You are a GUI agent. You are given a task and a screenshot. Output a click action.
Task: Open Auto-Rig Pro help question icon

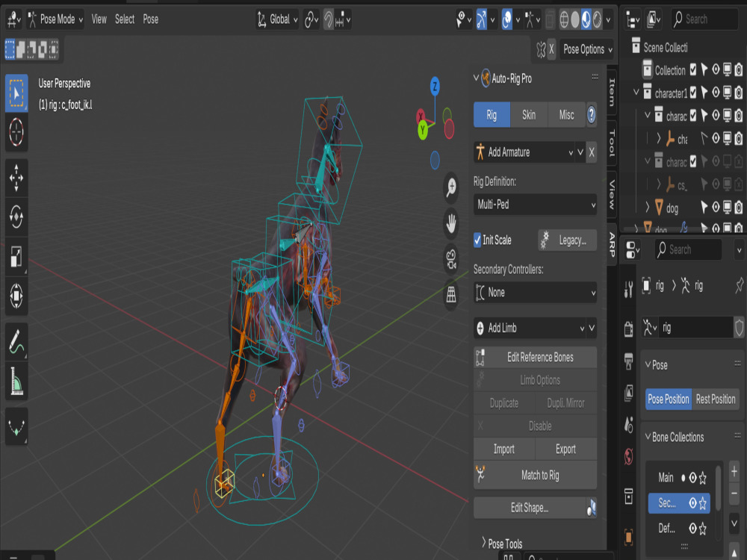(591, 115)
